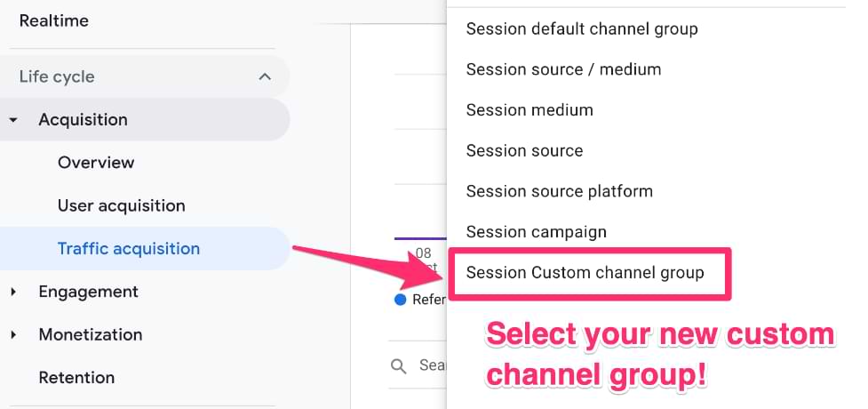Open the Retention report
This screenshot has width=868, height=409.
click(x=76, y=377)
